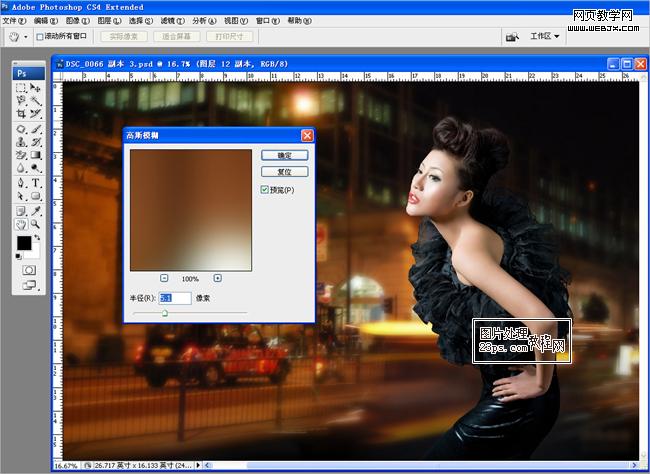Select the Dodge tool
This screenshot has height=474, width=650.
pos(36,168)
